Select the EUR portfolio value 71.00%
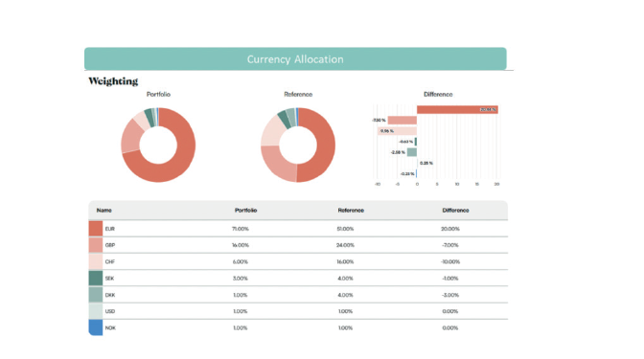The image size is (644, 359). pos(241,229)
